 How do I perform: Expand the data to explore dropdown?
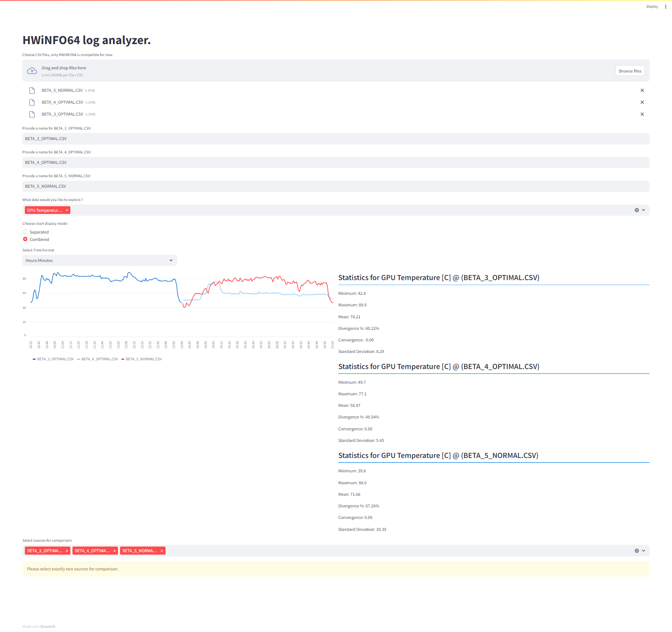click(x=643, y=210)
